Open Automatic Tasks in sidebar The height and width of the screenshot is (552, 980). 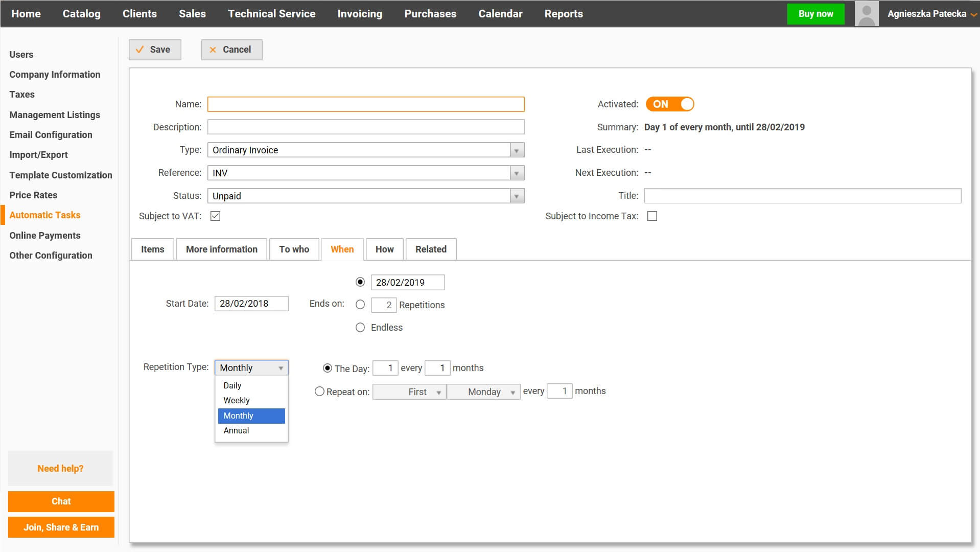[x=45, y=215]
